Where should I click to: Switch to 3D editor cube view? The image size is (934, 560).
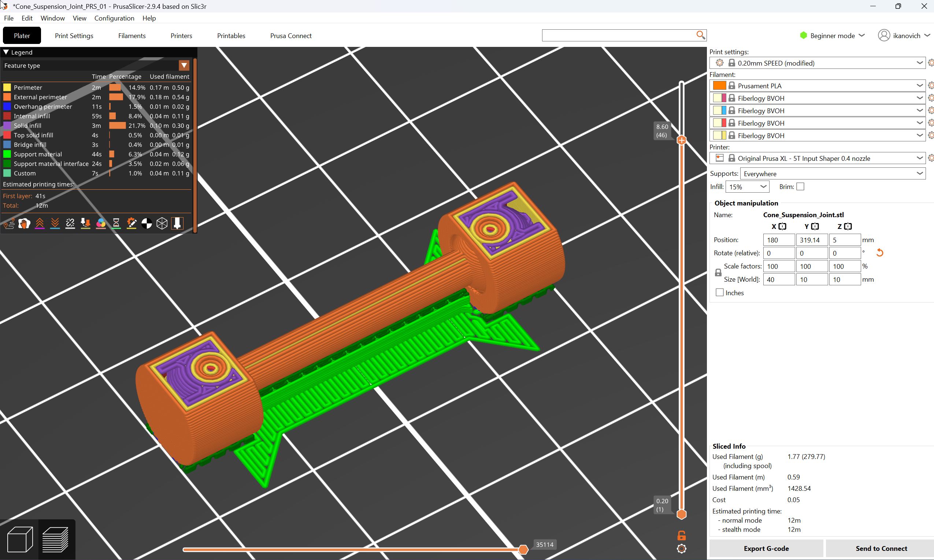[x=20, y=539]
